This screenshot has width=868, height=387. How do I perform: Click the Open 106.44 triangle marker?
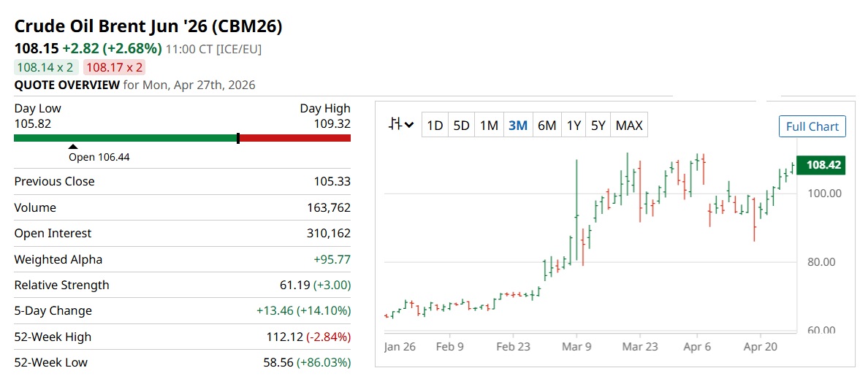coord(73,147)
